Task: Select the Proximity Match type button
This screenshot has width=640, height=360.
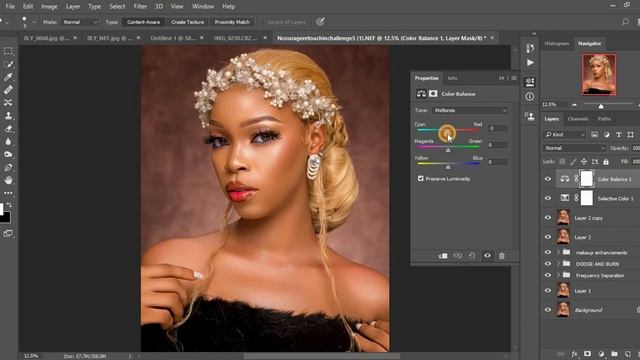Action: pyautogui.click(x=232, y=22)
